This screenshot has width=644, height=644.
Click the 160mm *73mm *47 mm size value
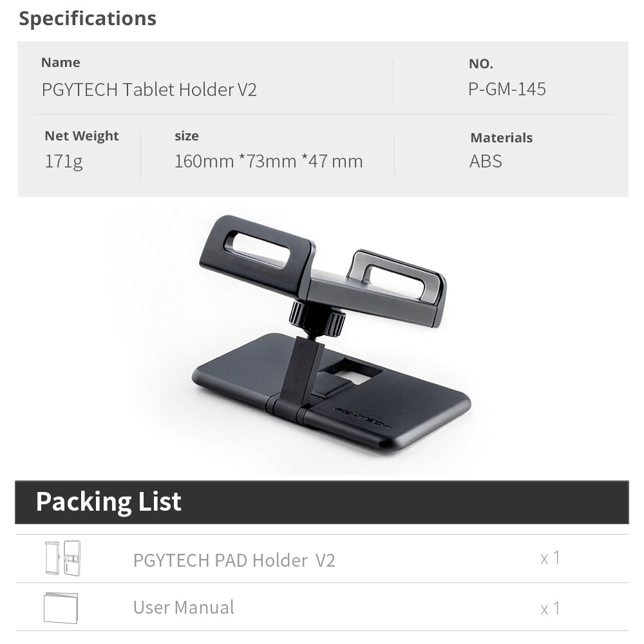[269, 161]
